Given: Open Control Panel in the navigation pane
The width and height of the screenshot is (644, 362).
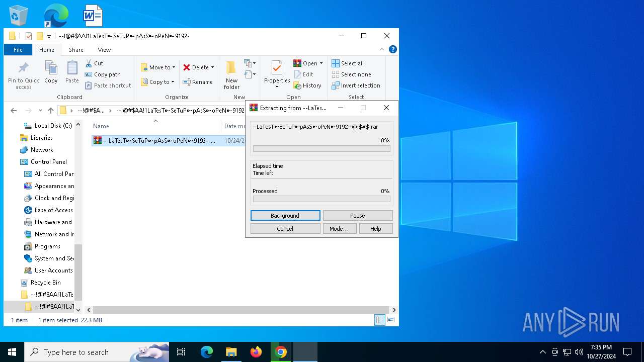Looking at the screenshot, I should tap(43, 162).
